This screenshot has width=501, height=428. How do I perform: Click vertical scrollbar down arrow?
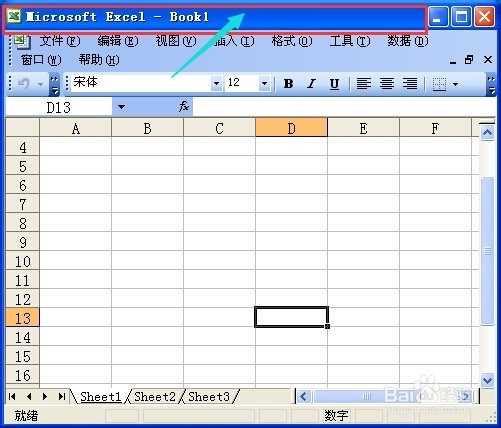click(487, 380)
